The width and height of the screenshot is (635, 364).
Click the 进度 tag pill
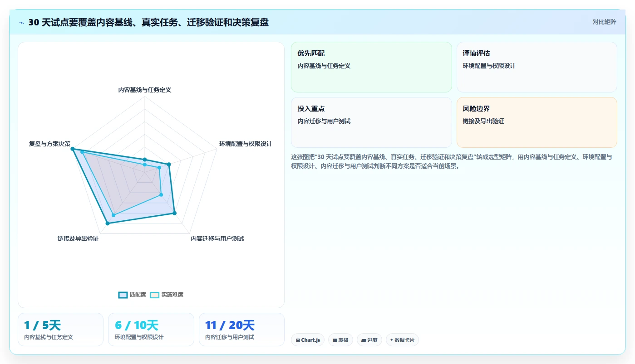(369, 340)
